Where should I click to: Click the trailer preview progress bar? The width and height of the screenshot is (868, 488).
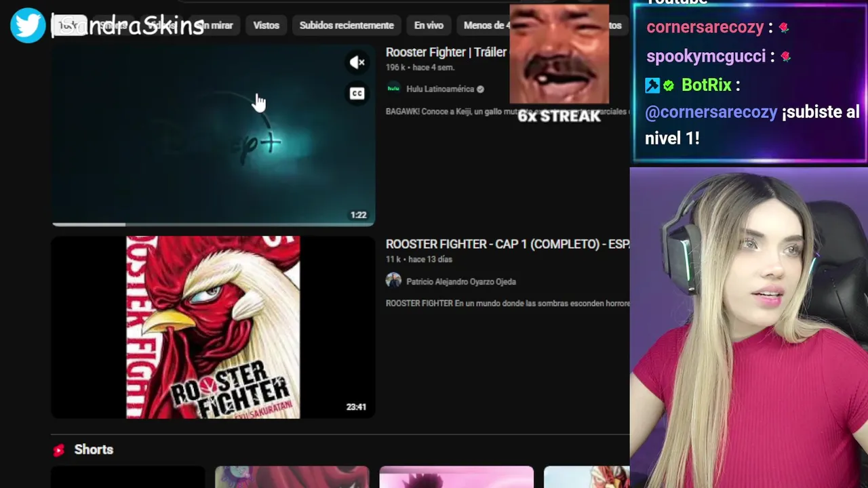(x=213, y=224)
